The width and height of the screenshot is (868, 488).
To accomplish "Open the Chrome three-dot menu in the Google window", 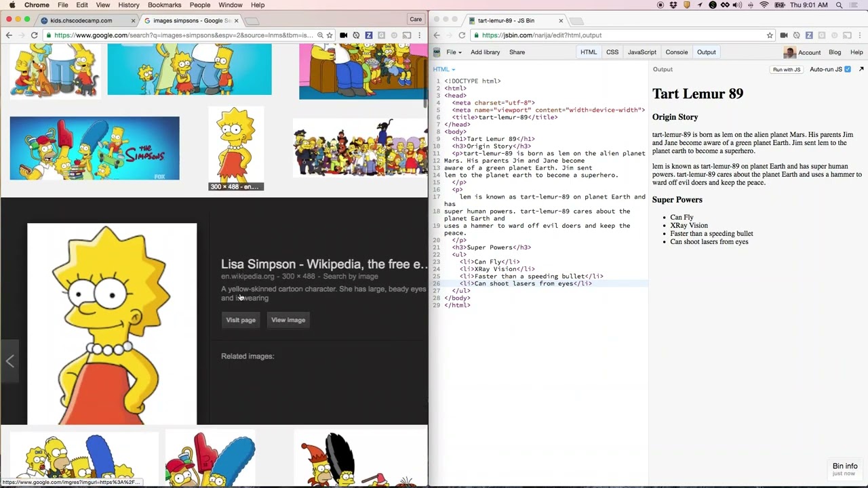I will pos(420,35).
